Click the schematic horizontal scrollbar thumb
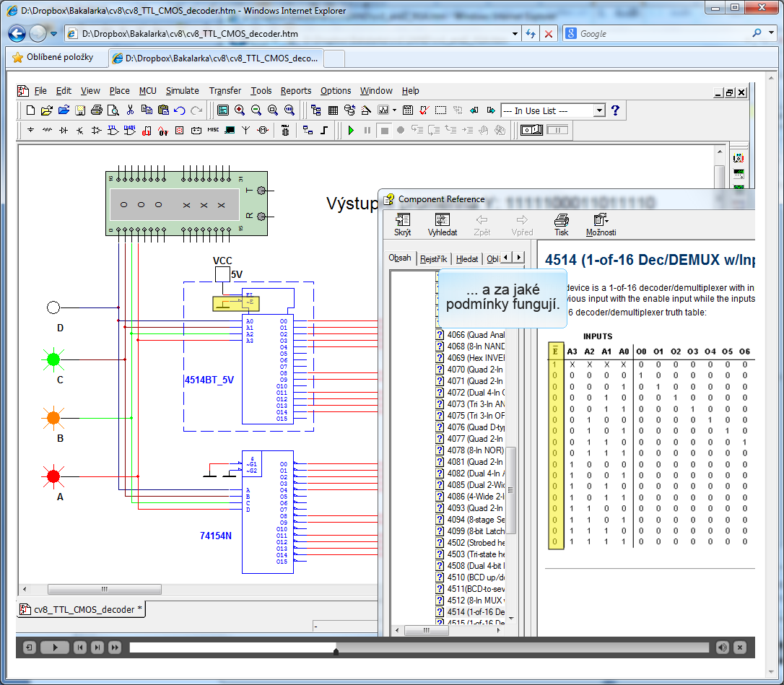 (x=105, y=590)
